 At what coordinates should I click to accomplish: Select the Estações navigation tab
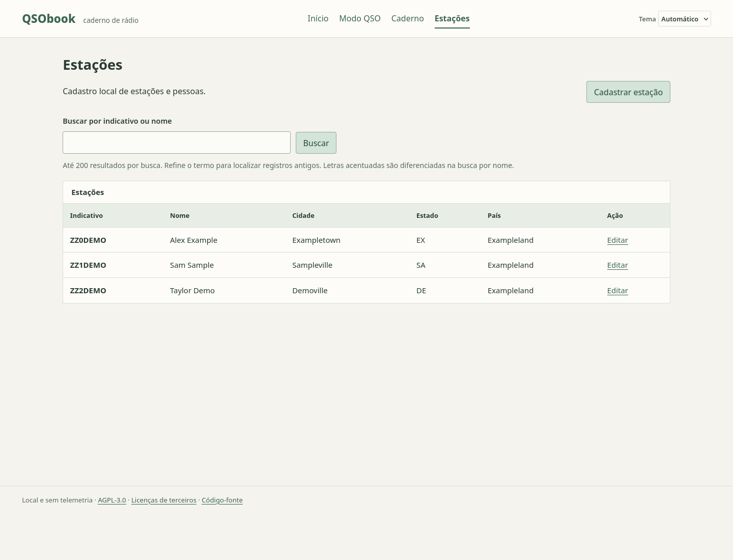pos(452,18)
